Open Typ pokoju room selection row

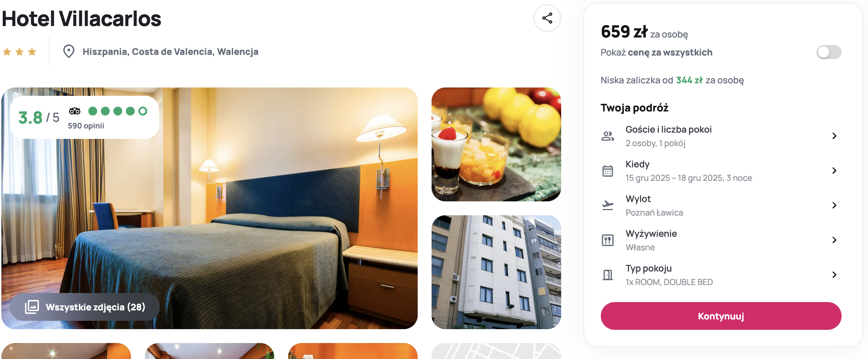(721, 275)
